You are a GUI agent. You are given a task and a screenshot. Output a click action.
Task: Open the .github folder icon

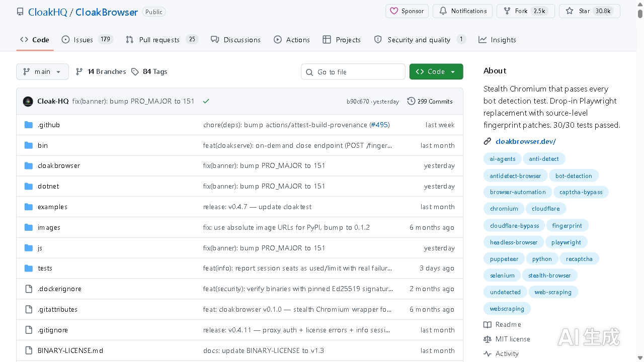(29, 125)
